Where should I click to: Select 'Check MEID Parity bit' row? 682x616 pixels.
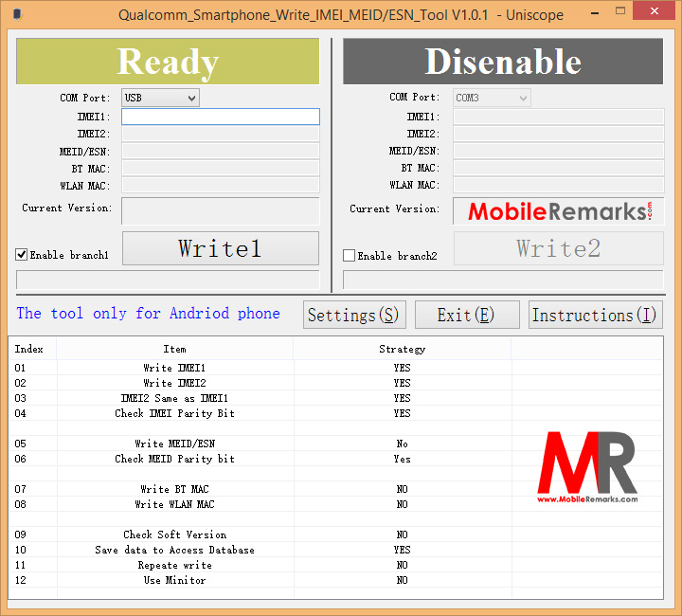point(336,459)
